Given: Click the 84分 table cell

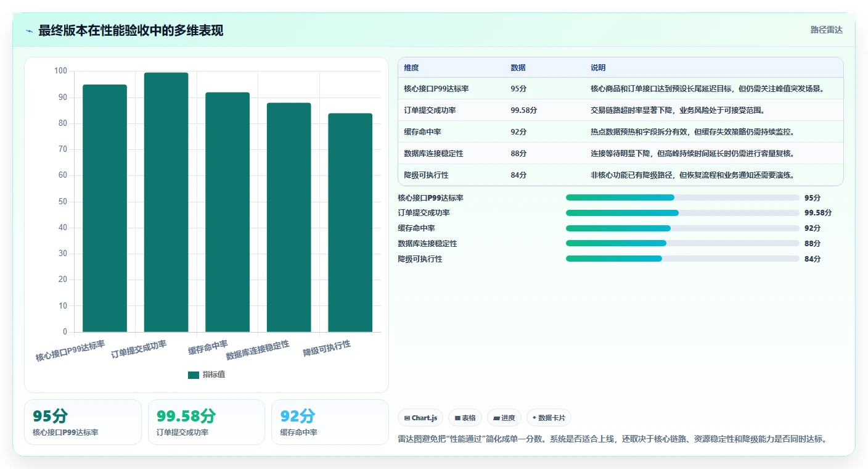Looking at the screenshot, I should pos(518,175).
